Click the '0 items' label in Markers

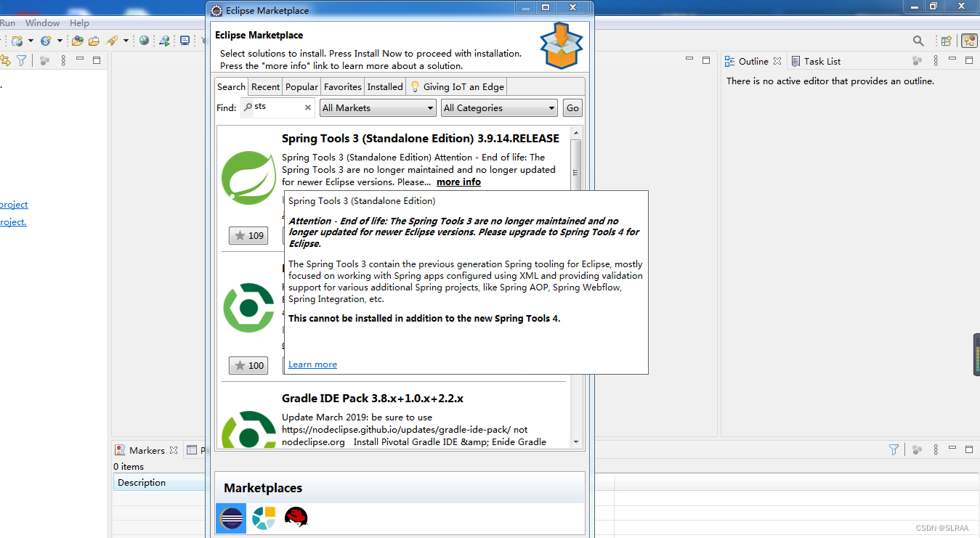tap(129, 467)
